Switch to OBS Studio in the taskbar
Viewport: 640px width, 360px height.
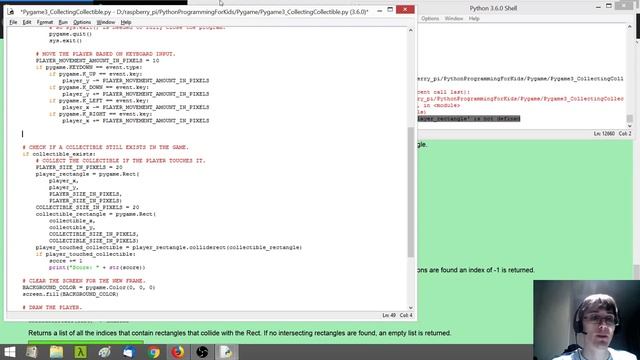[x=202, y=352]
